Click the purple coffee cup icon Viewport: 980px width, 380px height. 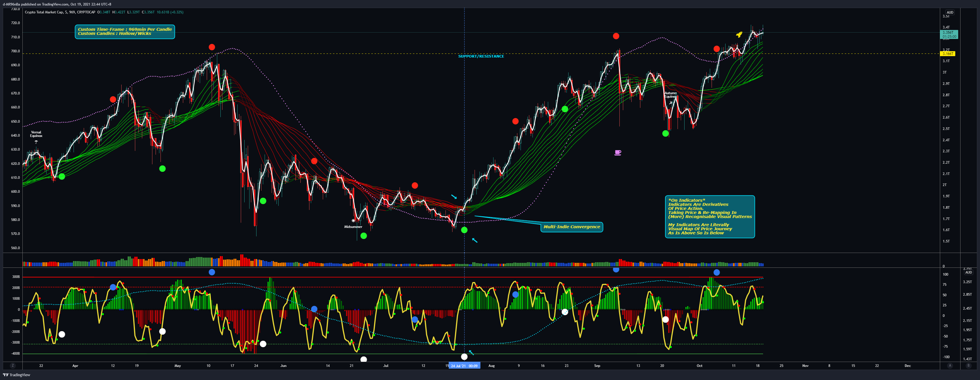[x=617, y=153]
